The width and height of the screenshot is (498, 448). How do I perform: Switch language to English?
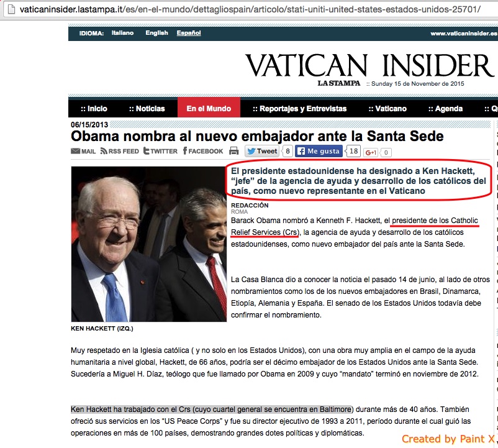156,33
